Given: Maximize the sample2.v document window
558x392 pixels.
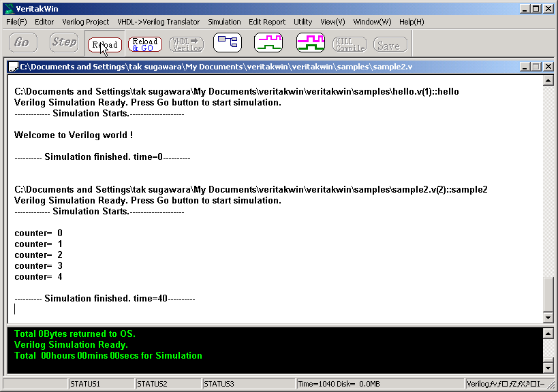Looking at the screenshot, I should click(x=536, y=67).
